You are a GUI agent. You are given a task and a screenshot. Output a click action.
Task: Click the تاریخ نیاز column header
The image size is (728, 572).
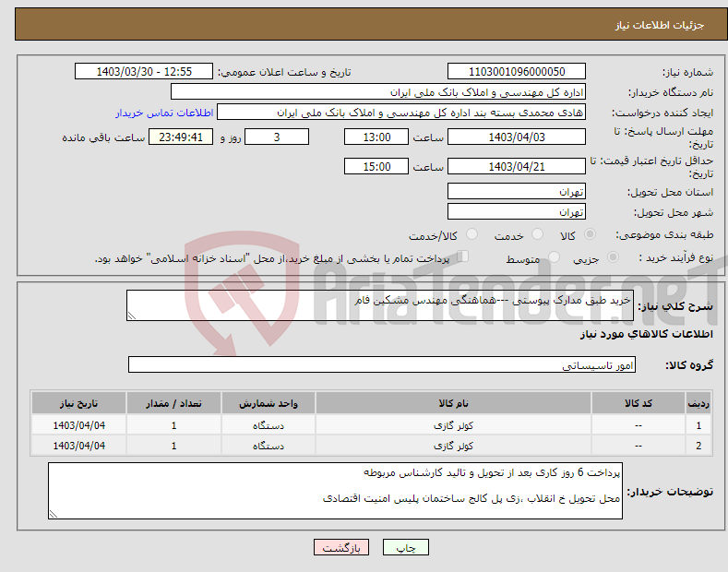[x=79, y=403]
